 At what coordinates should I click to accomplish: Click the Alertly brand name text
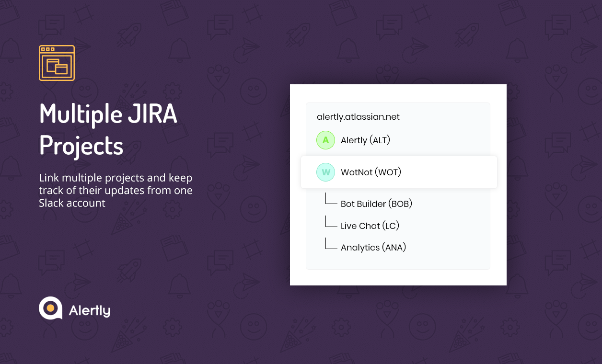coord(90,310)
